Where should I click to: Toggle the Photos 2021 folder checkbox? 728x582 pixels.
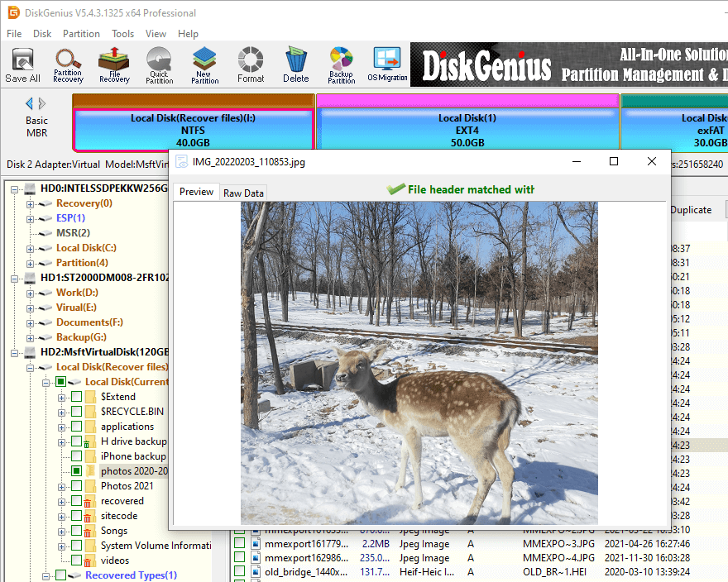coord(76,486)
